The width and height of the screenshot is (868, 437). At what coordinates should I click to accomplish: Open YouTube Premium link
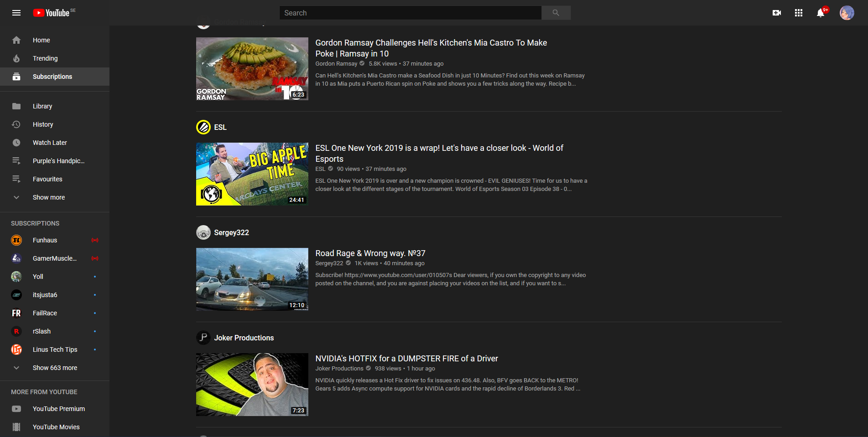[55, 409]
